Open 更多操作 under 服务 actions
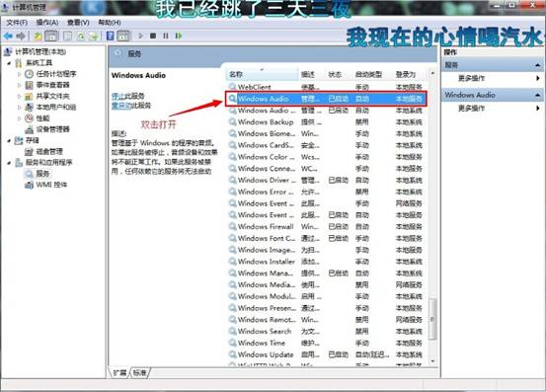 (x=471, y=78)
